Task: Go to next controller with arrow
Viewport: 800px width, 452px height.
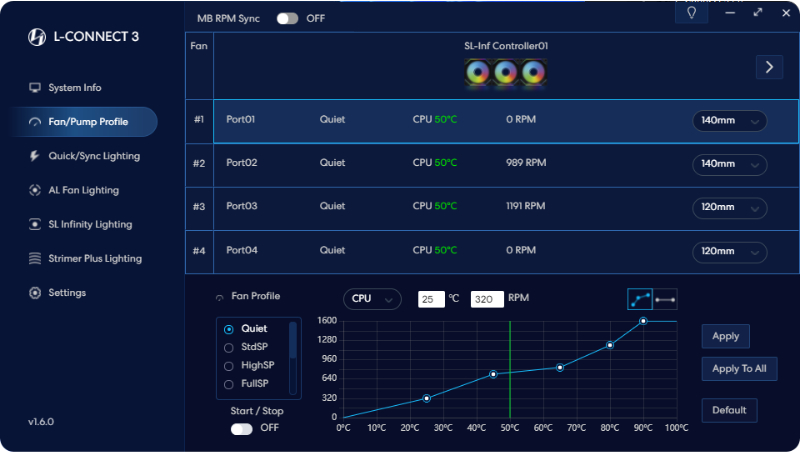Action: [x=768, y=67]
